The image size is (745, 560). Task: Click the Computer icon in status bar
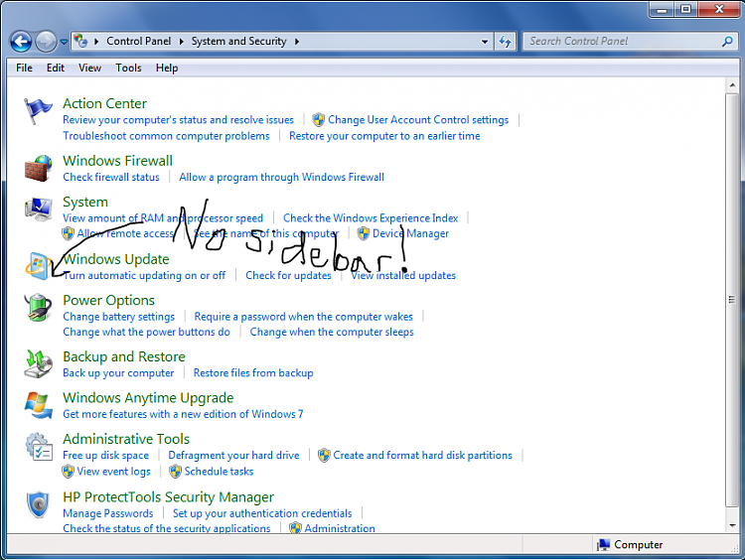[603, 544]
